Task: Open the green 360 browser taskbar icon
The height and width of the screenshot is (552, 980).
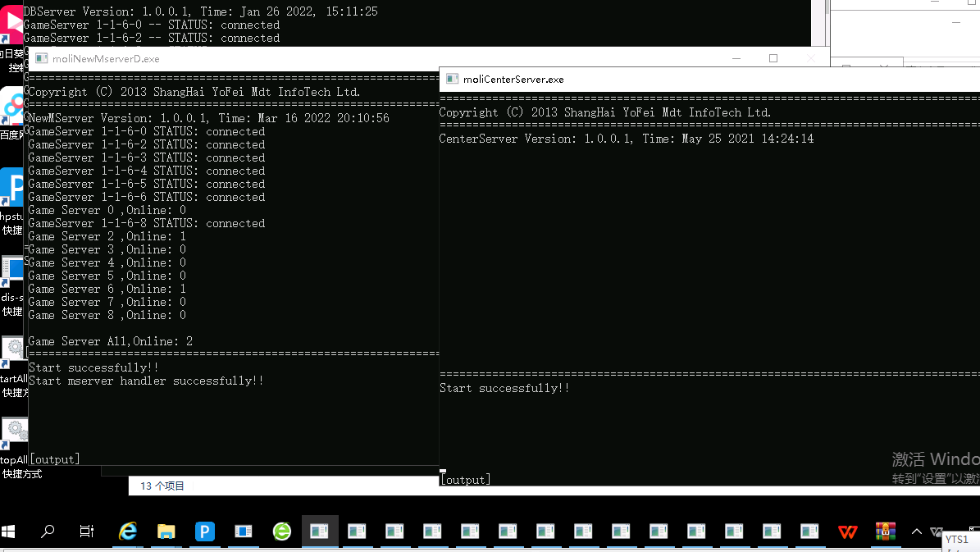Action: pyautogui.click(x=281, y=532)
